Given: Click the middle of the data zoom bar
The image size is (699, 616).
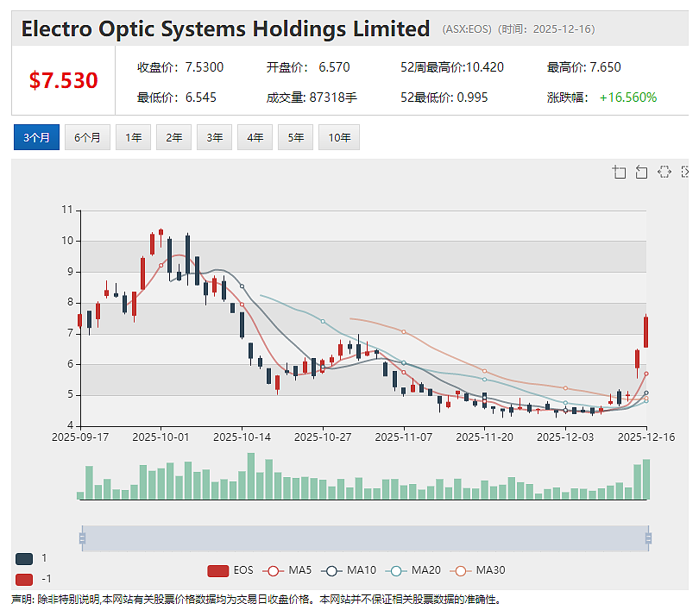Looking at the screenshot, I should coord(365,538).
